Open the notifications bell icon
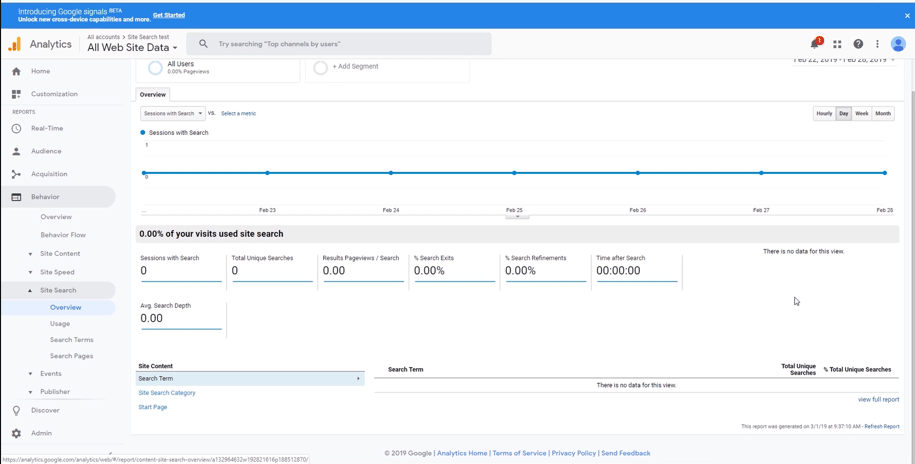Image resolution: width=915 pixels, height=464 pixels. [x=815, y=44]
